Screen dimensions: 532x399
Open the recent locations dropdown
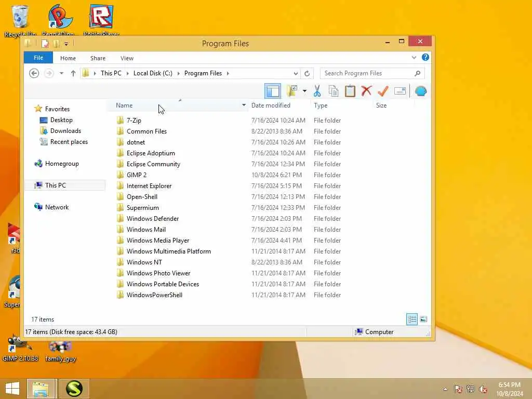61,73
